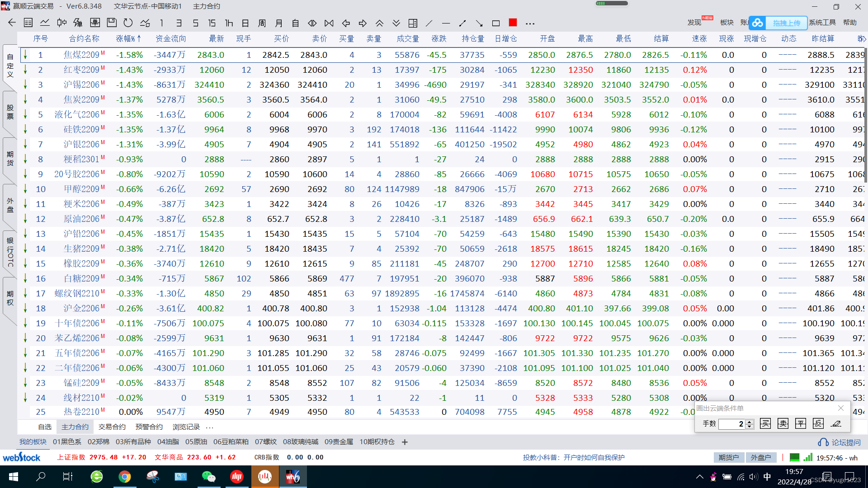Click the 反 reverse position icon
Image resolution: width=868 pixels, height=488 pixels.
(818, 423)
